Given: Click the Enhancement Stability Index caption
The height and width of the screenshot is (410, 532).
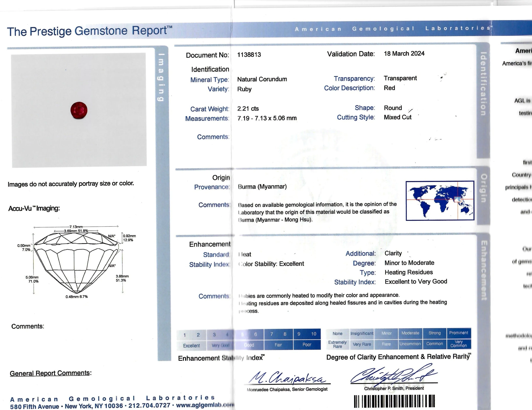Looking at the screenshot, I should click(221, 358).
